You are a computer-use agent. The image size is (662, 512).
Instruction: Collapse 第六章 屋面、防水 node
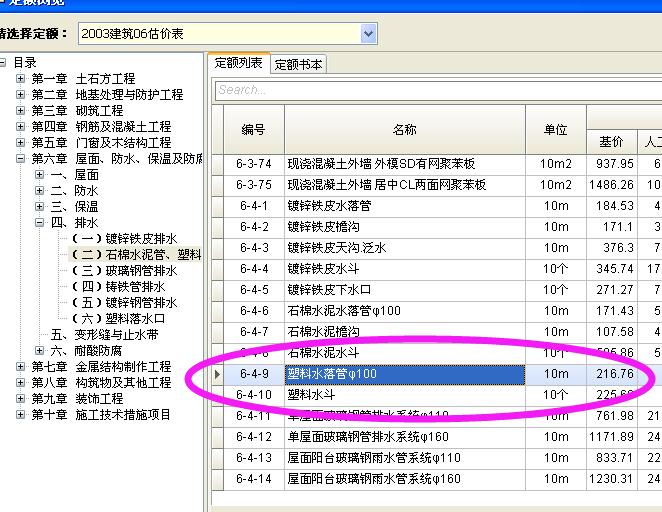[20, 159]
